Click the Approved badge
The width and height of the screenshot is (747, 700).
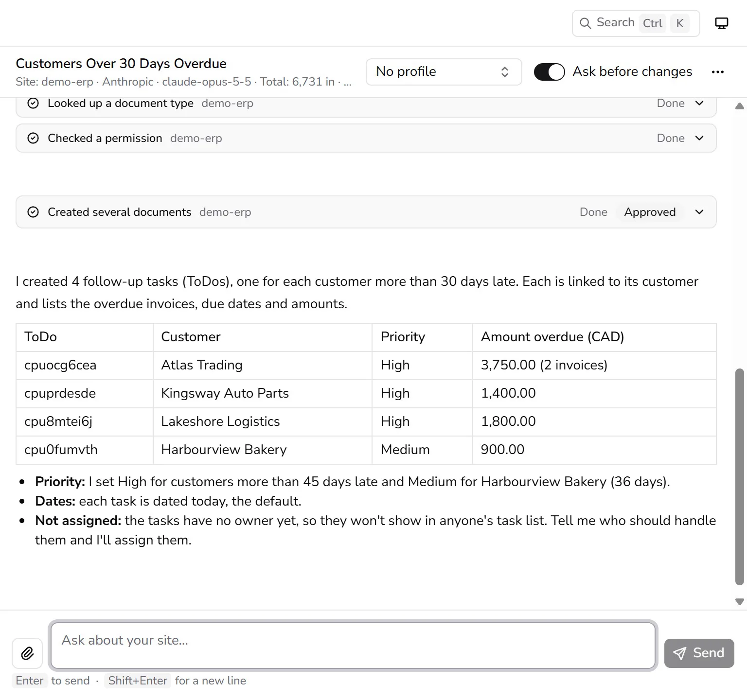[x=650, y=212]
